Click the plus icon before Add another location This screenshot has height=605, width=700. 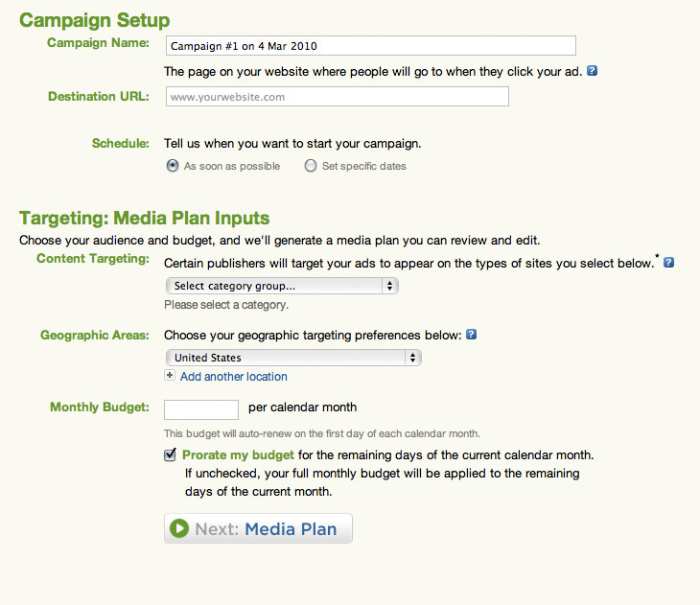(170, 376)
